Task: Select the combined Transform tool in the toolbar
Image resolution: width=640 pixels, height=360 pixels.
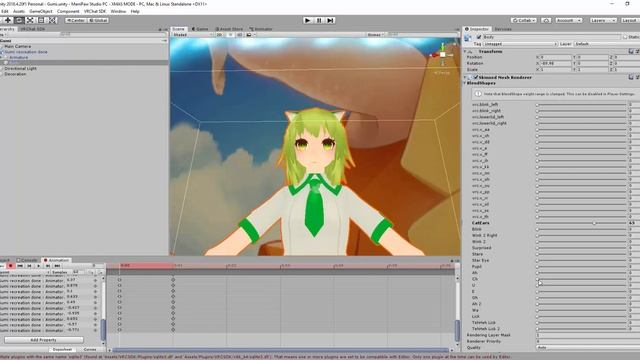Action: point(53,20)
